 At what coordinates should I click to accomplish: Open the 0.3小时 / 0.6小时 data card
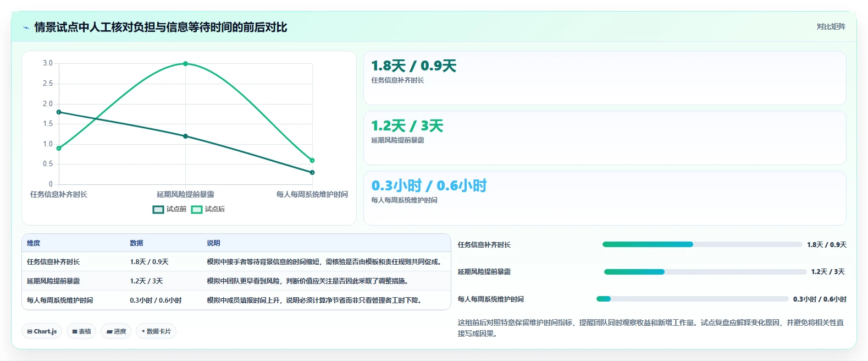[605, 198]
